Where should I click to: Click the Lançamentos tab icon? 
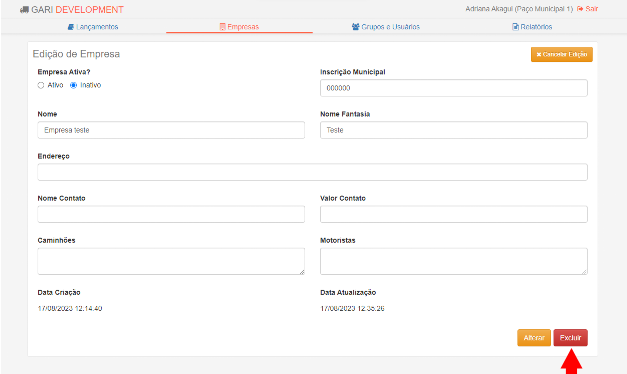tap(71, 27)
